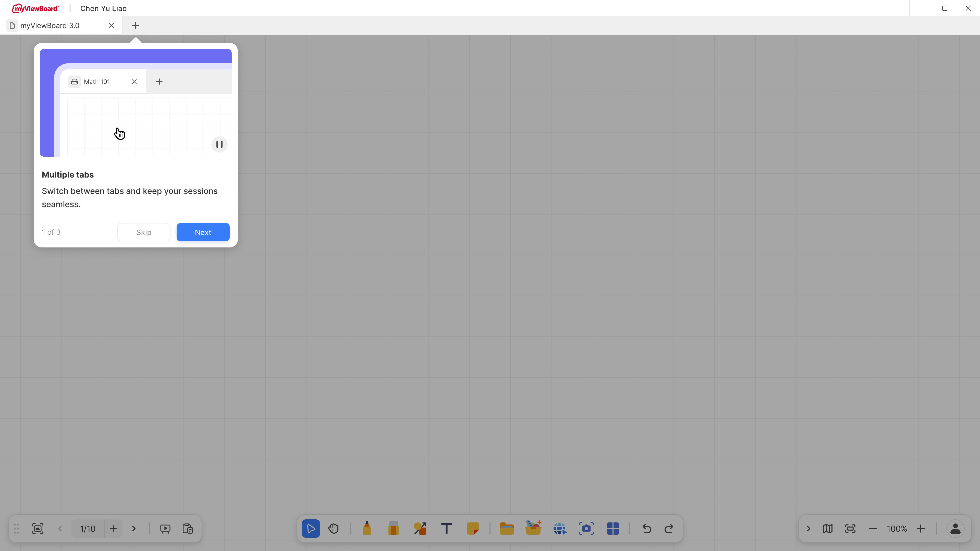The width and height of the screenshot is (980, 551).
Task: Click the '1 of 3' step indicator
Action: 51,232
